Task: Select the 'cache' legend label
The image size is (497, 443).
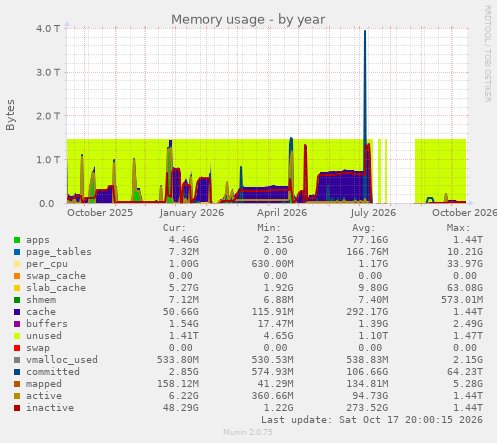Action: [x=41, y=312]
